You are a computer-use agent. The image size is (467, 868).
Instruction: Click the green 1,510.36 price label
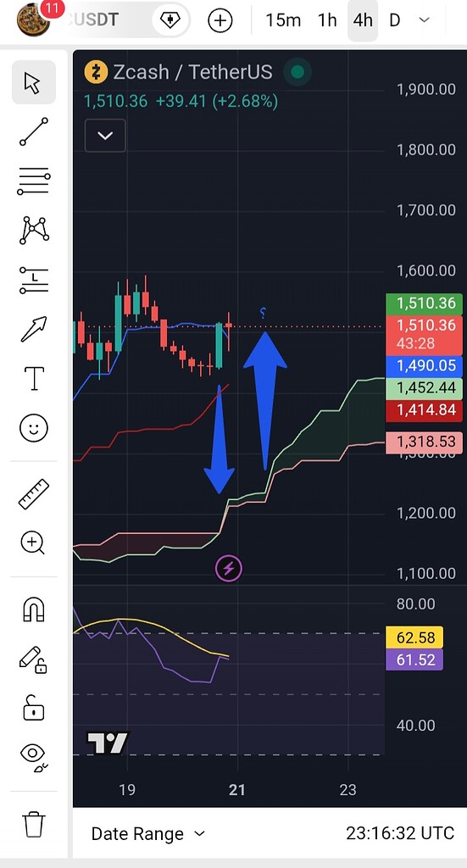click(424, 303)
